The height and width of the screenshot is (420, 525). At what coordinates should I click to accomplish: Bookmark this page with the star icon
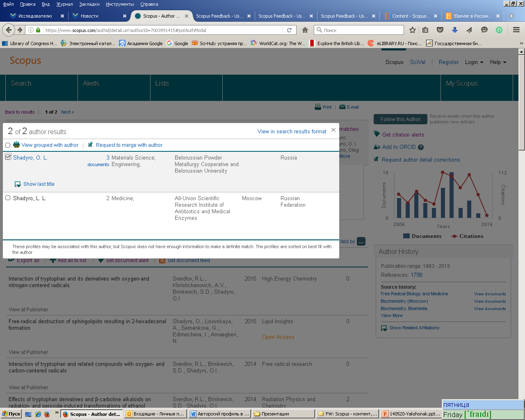413,30
